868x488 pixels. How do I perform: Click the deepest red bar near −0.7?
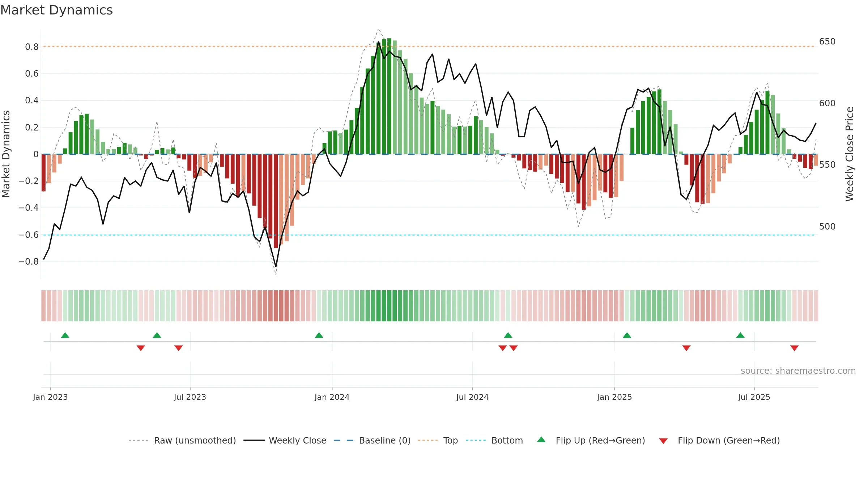click(x=276, y=201)
